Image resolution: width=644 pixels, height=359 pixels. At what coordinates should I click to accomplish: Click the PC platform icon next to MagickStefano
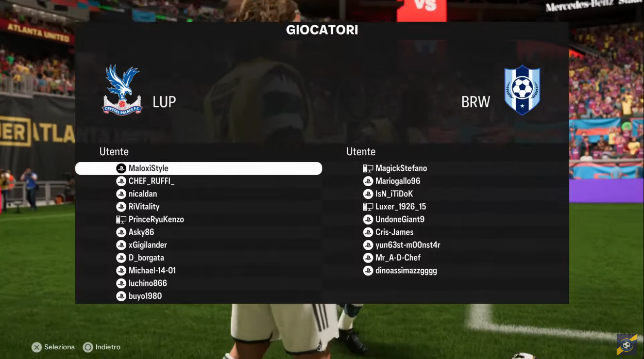(x=368, y=168)
